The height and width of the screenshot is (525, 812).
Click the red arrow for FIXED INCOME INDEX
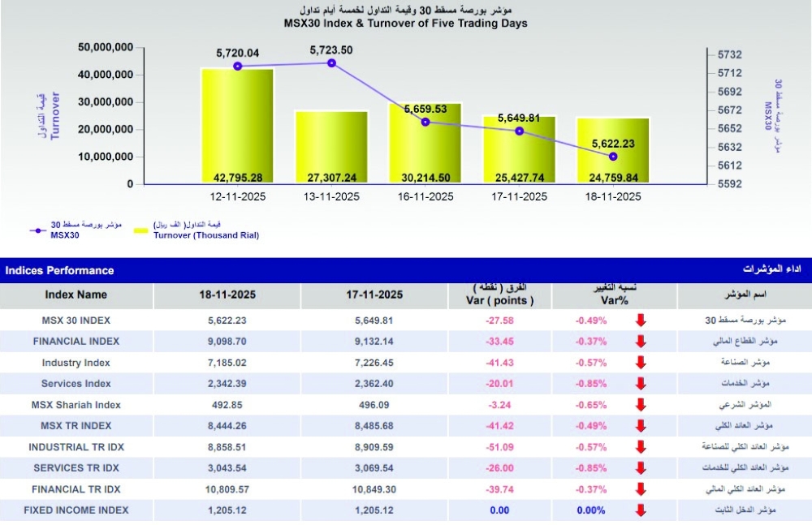(x=641, y=510)
